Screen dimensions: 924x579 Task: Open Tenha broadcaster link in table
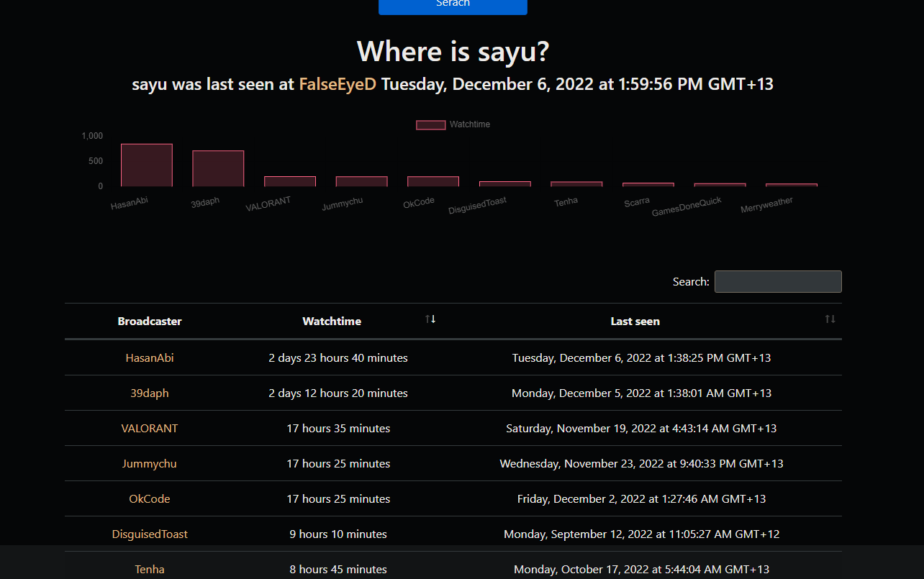click(x=150, y=569)
